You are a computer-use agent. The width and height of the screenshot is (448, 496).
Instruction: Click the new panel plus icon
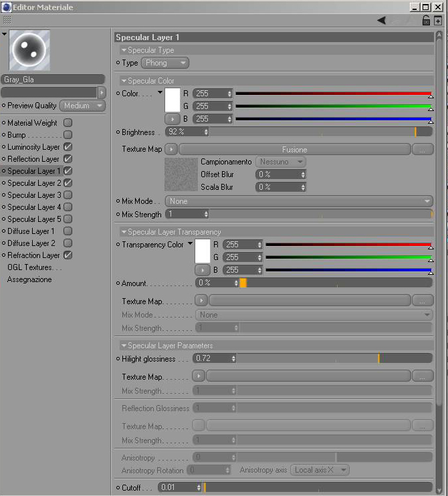point(438,21)
